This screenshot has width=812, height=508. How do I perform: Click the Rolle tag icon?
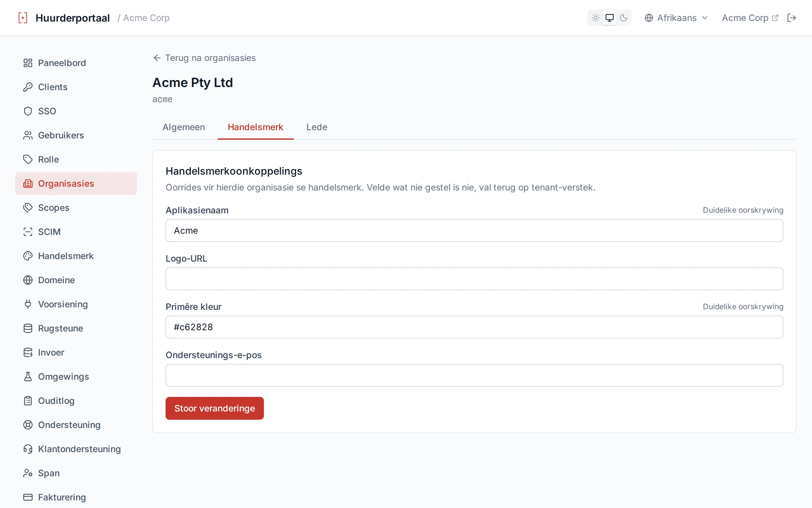(28, 160)
